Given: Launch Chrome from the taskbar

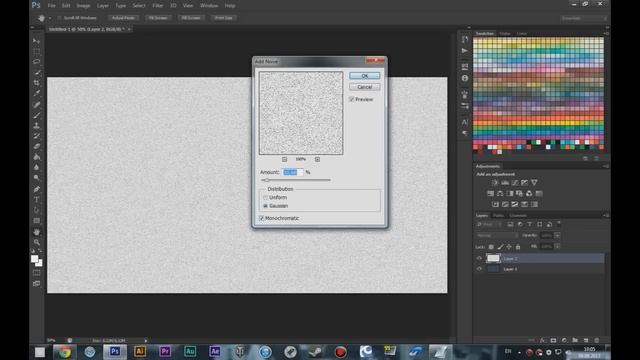Looking at the screenshot, I should coord(64,352).
